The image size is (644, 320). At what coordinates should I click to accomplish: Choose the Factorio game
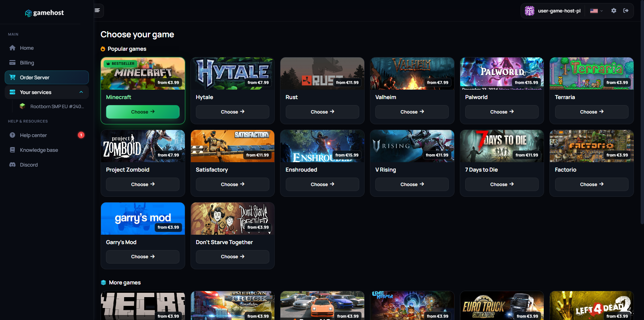[592, 184]
